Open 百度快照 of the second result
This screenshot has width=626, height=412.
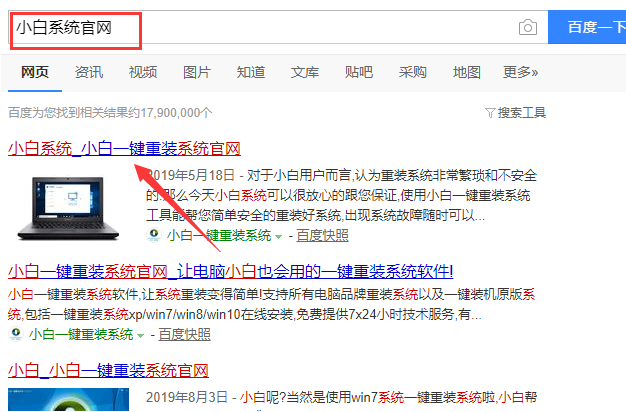184,334
